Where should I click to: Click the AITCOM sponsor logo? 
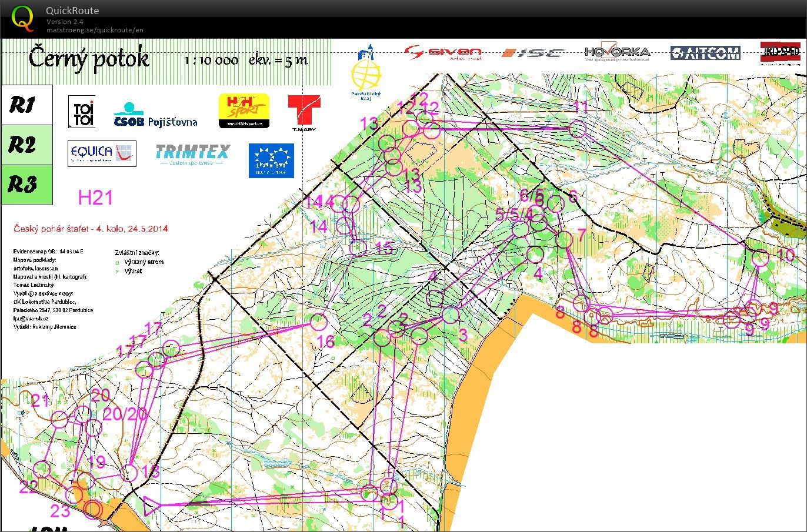pos(705,53)
